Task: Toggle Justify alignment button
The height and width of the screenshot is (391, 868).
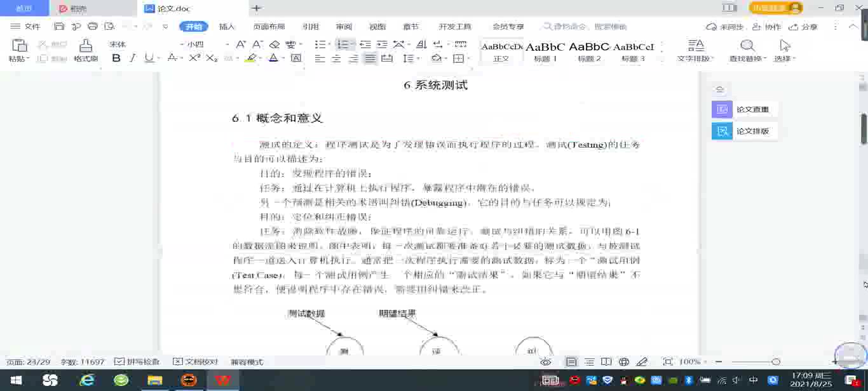Action: pyautogui.click(x=370, y=58)
